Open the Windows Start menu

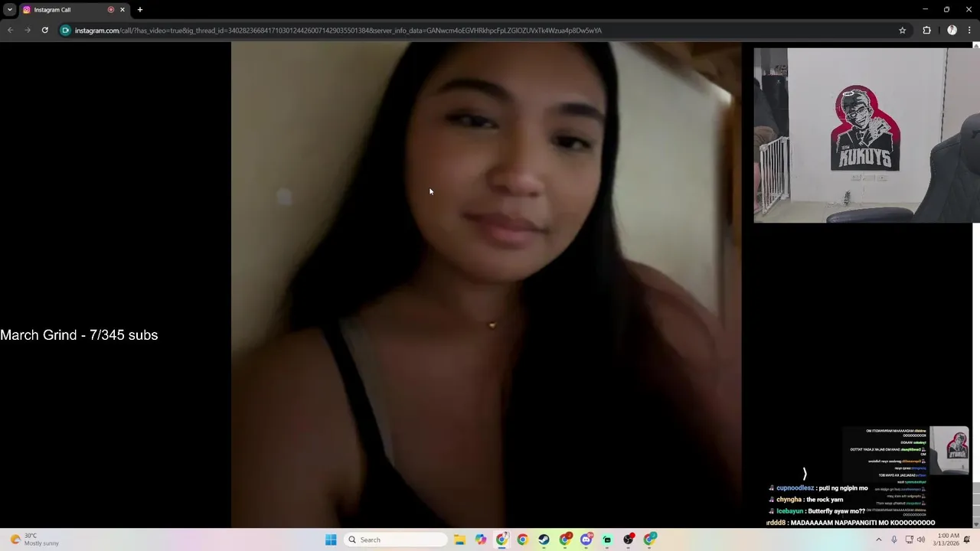click(331, 540)
